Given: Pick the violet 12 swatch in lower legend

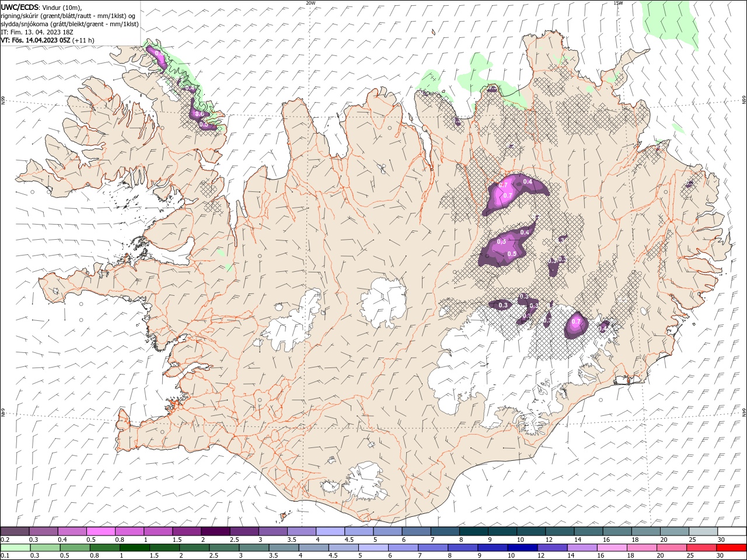Looking at the screenshot, I should (553, 548).
